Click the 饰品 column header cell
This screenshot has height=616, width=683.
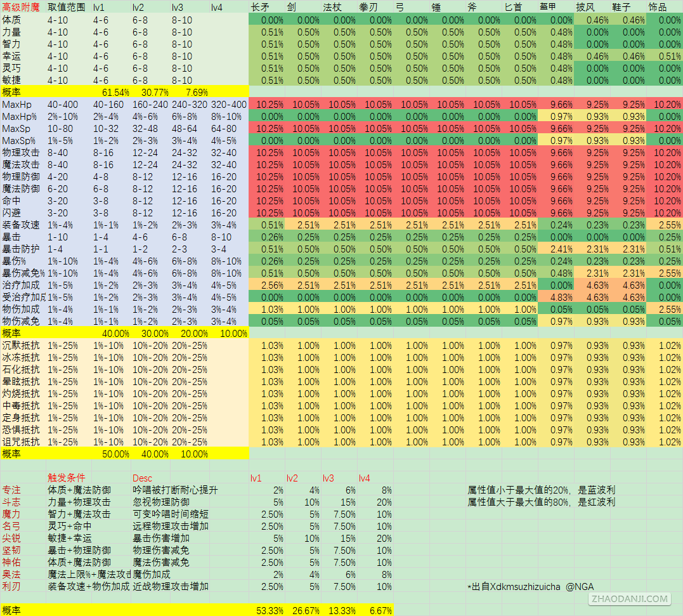(x=658, y=7)
